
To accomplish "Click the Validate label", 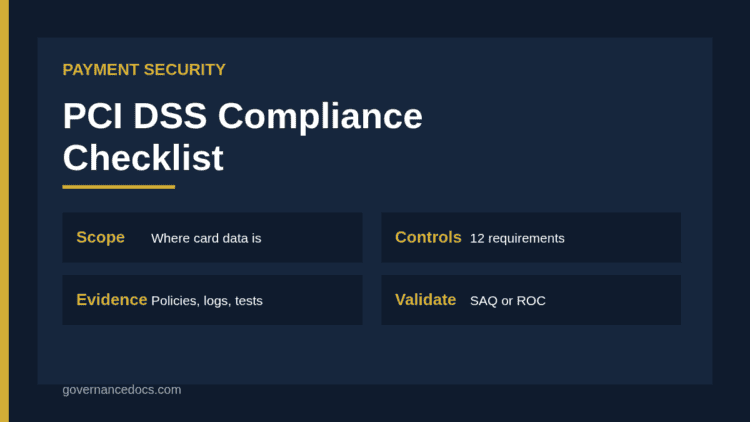I will 425,300.
